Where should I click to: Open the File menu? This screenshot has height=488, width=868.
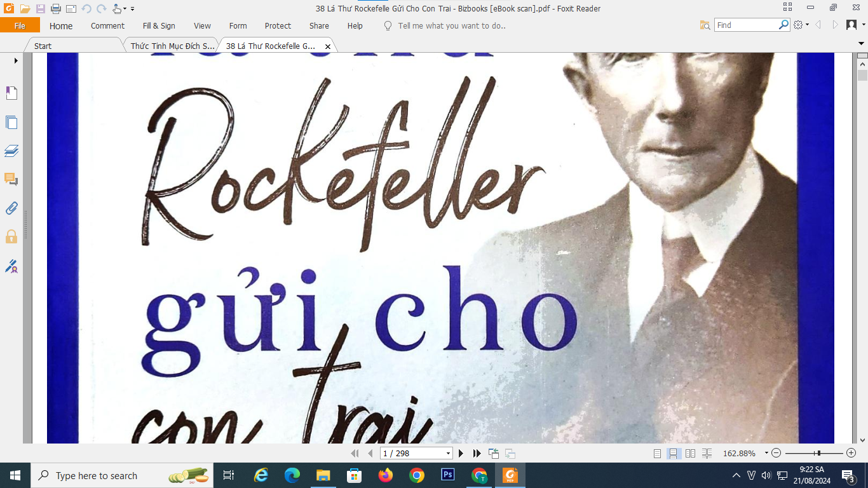tap(20, 25)
